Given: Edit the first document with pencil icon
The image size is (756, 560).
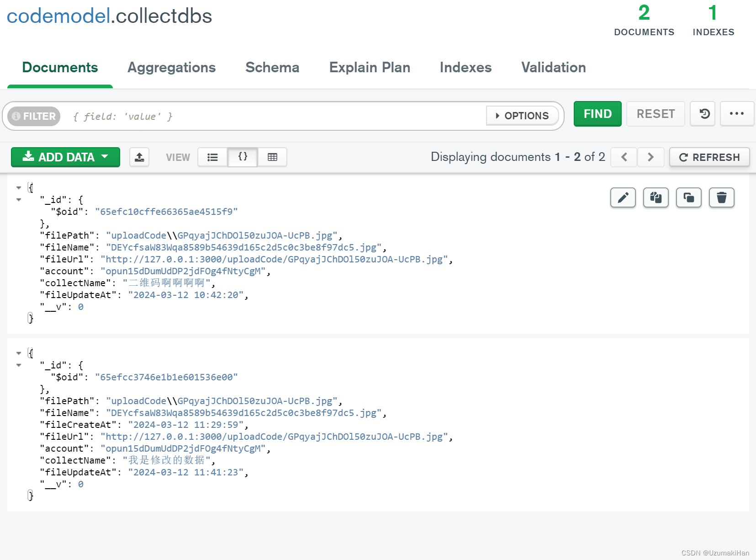Looking at the screenshot, I should pos(623,197).
